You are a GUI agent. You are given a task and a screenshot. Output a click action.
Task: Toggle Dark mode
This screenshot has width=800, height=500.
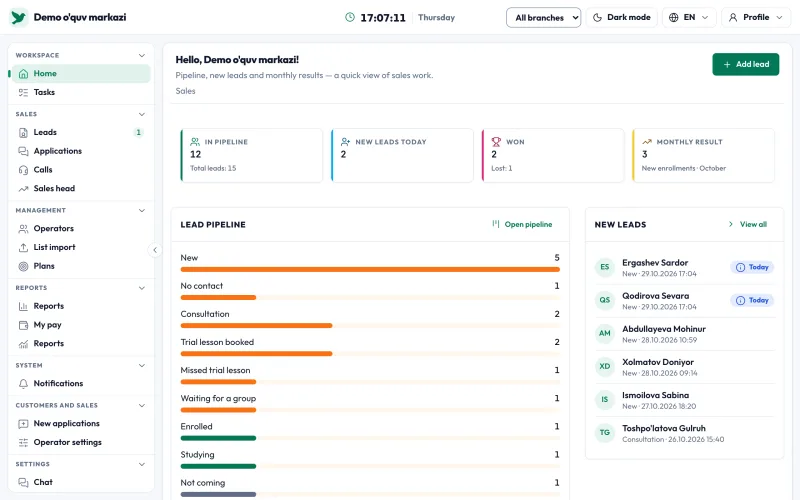(621, 17)
